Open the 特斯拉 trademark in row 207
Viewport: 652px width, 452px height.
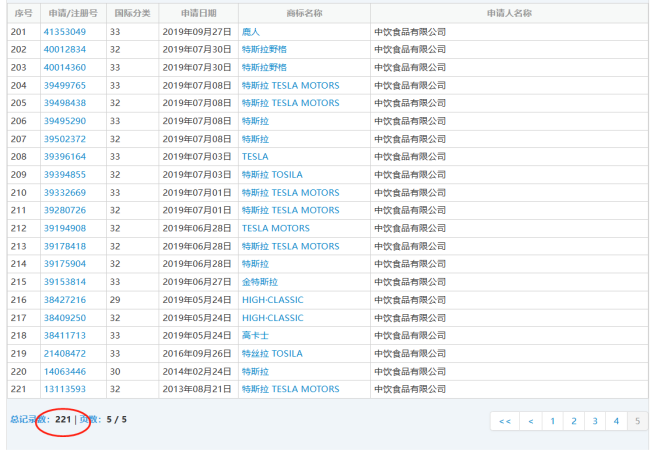(x=255, y=139)
